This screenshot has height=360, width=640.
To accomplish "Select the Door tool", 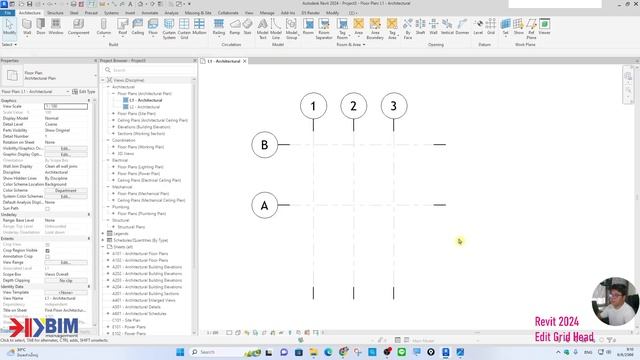I will click(41, 27).
